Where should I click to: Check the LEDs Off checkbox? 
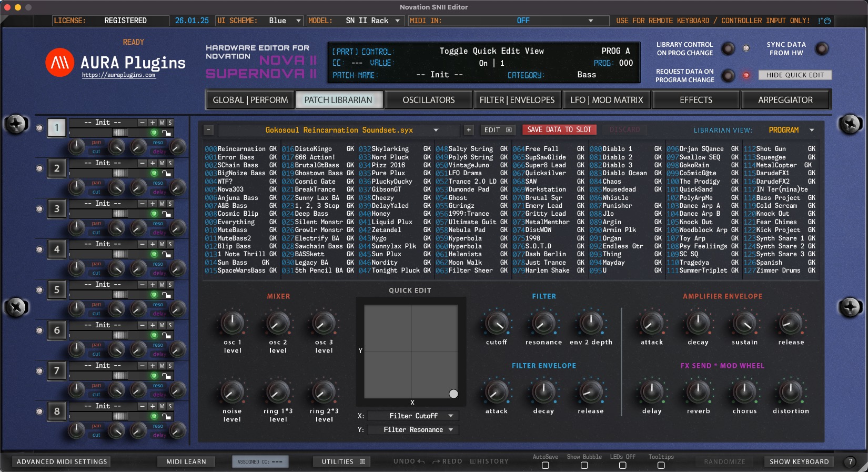point(622,465)
